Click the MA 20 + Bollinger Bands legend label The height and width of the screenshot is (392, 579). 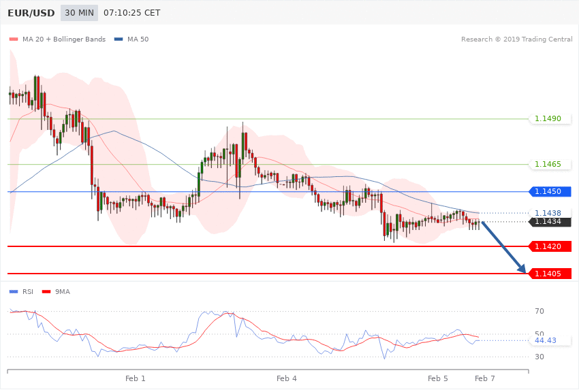pos(64,39)
